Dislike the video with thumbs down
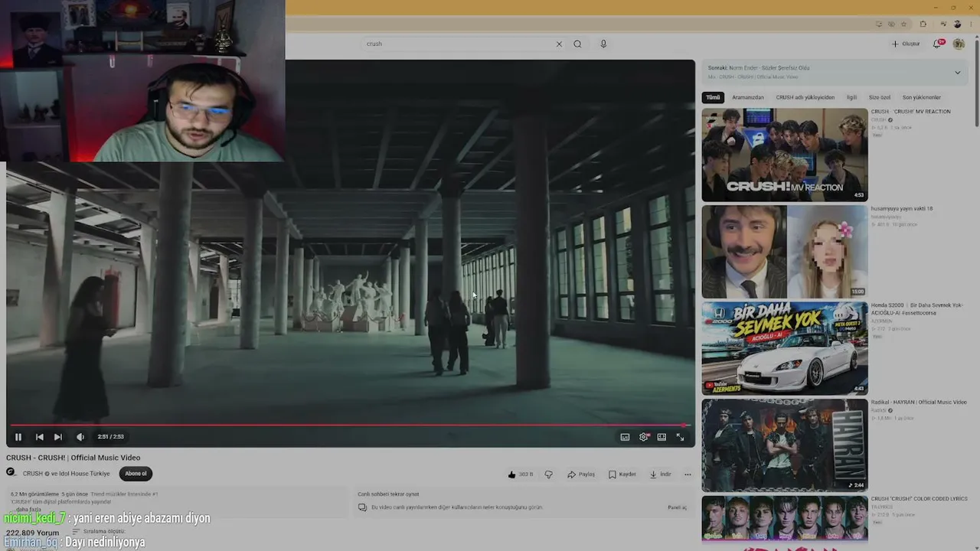The width and height of the screenshot is (980, 551). [x=548, y=474]
